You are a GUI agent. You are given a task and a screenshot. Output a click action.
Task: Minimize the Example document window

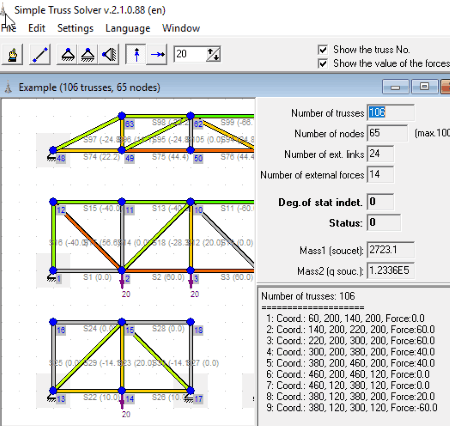(396, 87)
